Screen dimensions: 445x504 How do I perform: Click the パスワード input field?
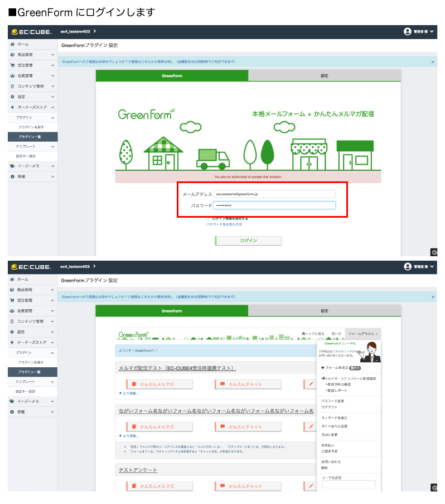coord(274,205)
